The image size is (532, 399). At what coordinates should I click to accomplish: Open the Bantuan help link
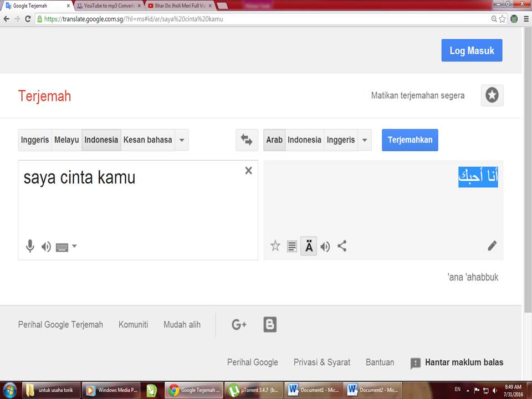tap(380, 362)
